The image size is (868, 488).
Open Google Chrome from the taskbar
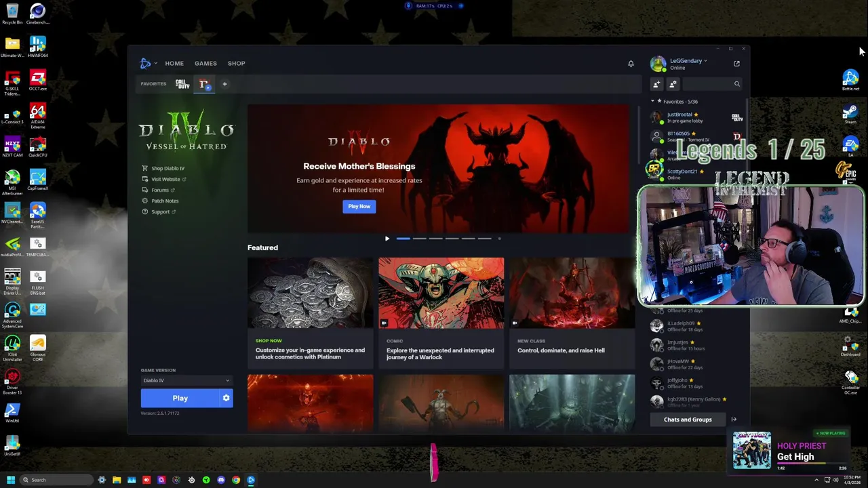[x=236, y=480]
